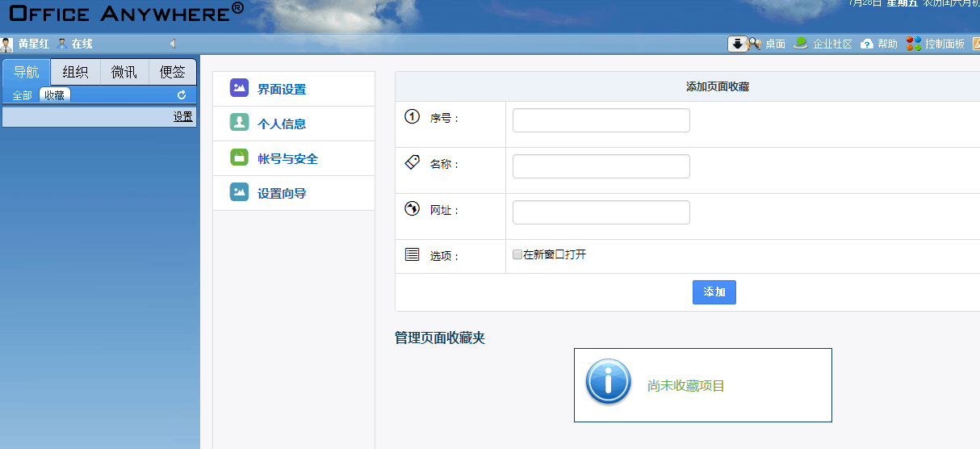
Task: Click the numbered circle icon beside 序号
Action: pos(412,117)
